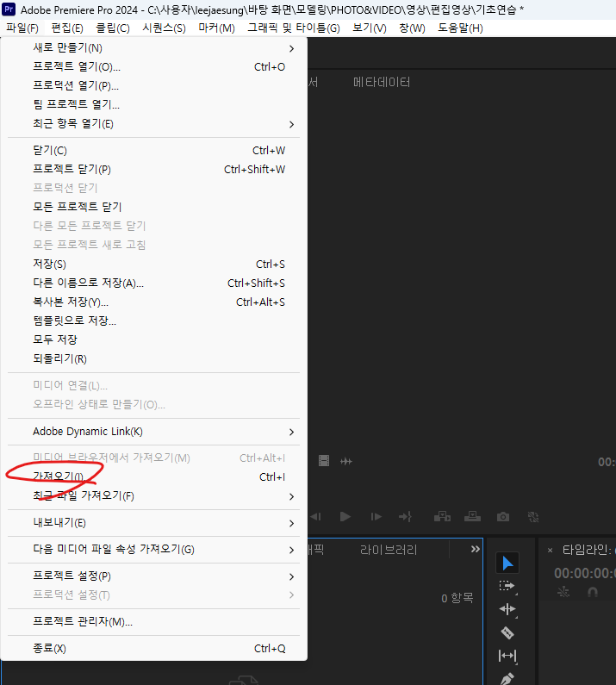The width and height of the screenshot is (616, 685).
Task: Open the panel overflow double-chevron menu
Action: [x=476, y=549]
